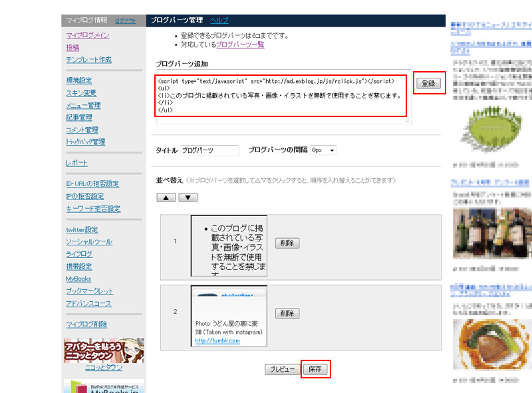Open the ブログパーツ一覧 link

(240, 45)
